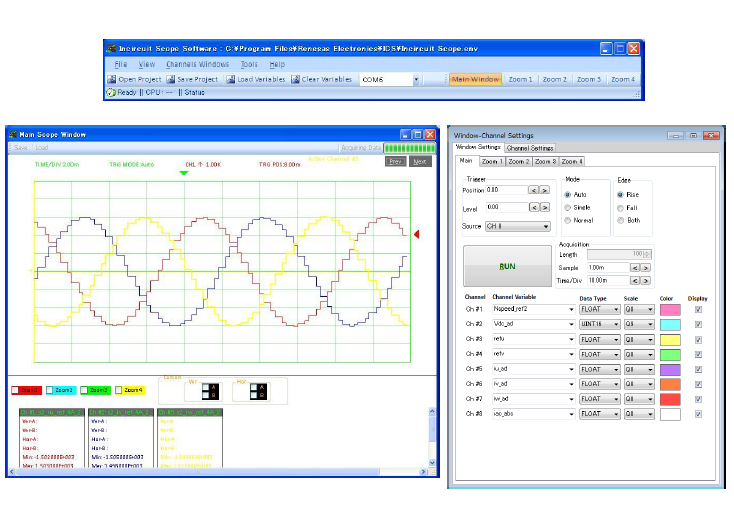Image resolution: width=734 pixels, height=508 pixels.
Task: Click the vertical cursor A/B selector icon
Action: (x=208, y=392)
